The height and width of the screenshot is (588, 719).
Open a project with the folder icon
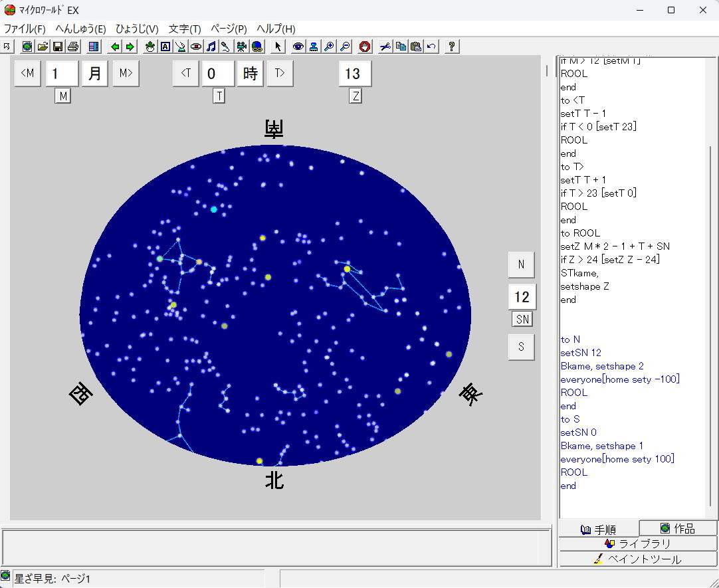(43, 47)
